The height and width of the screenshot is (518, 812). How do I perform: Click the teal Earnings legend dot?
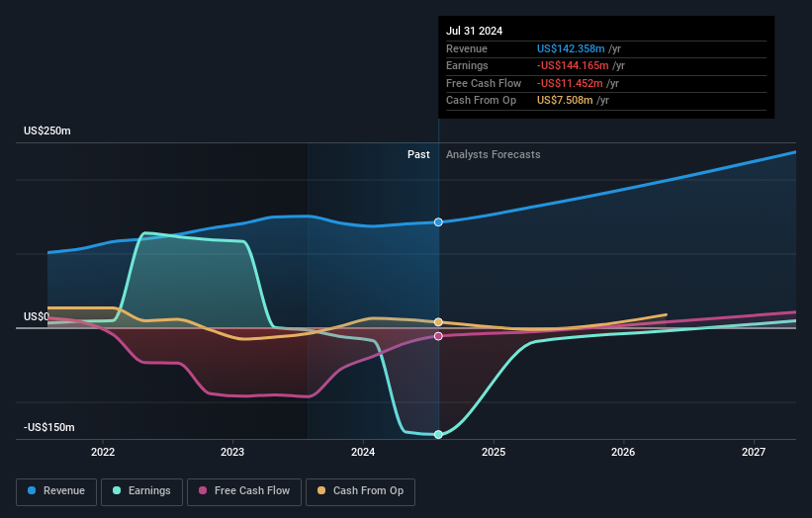(x=117, y=490)
